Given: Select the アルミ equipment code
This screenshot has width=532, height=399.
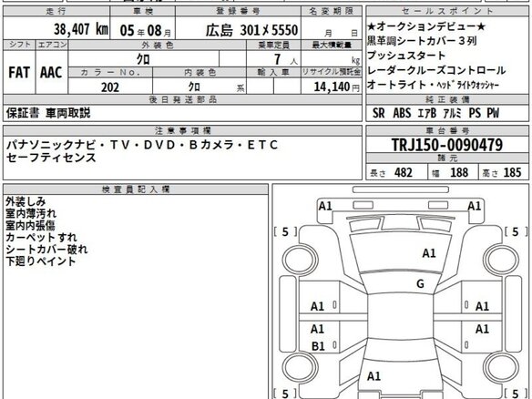Looking at the screenshot, I should [x=452, y=113].
